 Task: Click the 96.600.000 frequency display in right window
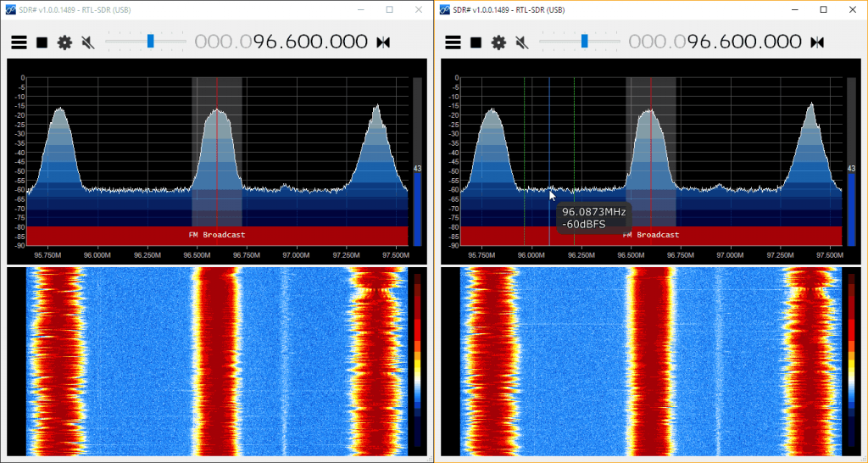click(x=744, y=42)
